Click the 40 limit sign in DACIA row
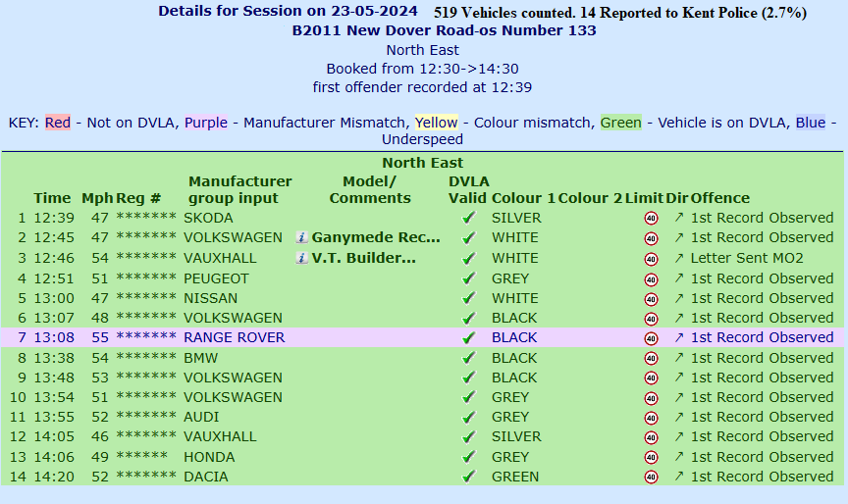Screen dimensions: 848x504 coord(651,478)
